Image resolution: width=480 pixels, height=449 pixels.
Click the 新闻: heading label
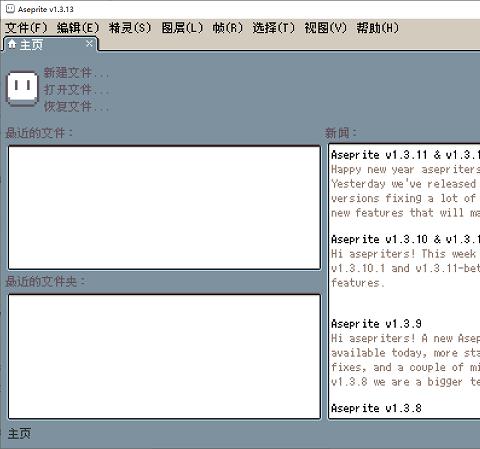point(341,133)
